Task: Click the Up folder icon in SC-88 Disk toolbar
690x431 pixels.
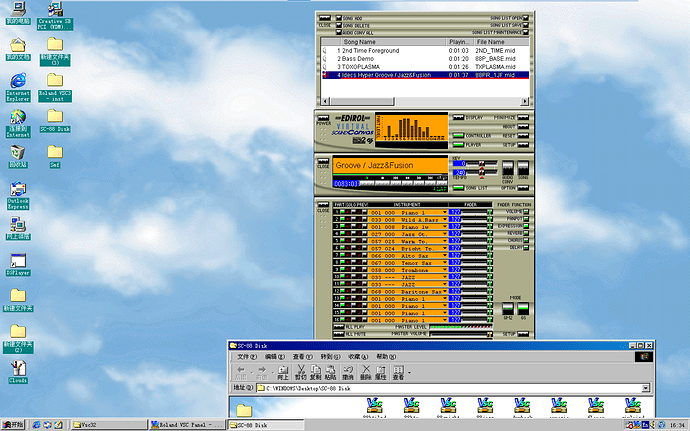Action: pyautogui.click(x=283, y=372)
